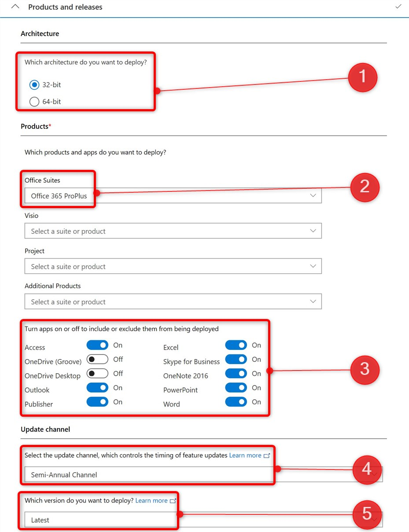Toggle the OneNote 2016 switch
The image size is (409, 532).
pos(236,373)
